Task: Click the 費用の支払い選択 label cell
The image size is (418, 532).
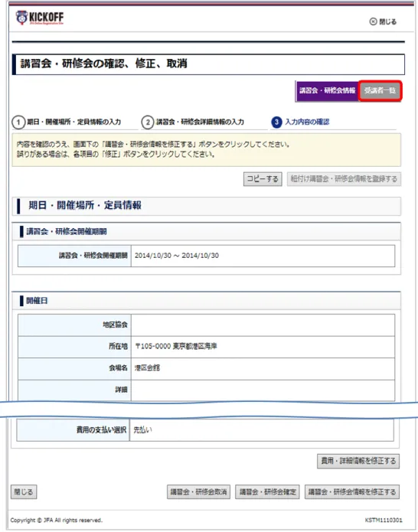Action: pyautogui.click(x=73, y=430)
